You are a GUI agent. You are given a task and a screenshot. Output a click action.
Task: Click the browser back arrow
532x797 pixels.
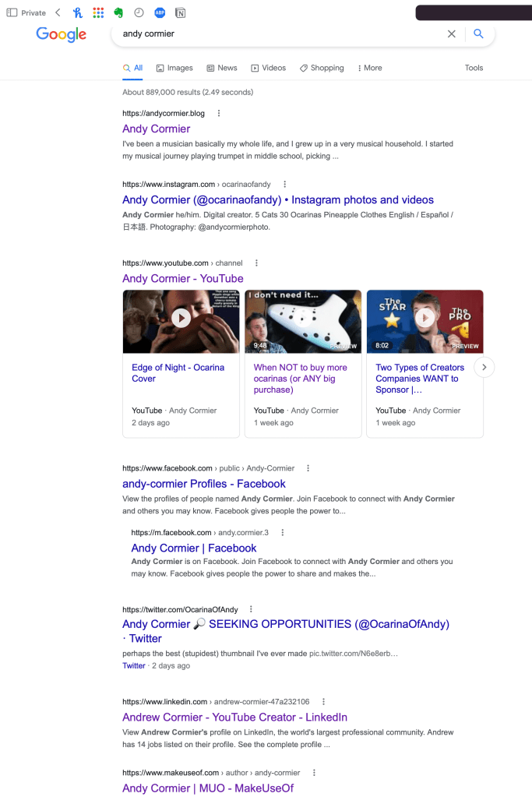tap(58, 12)
